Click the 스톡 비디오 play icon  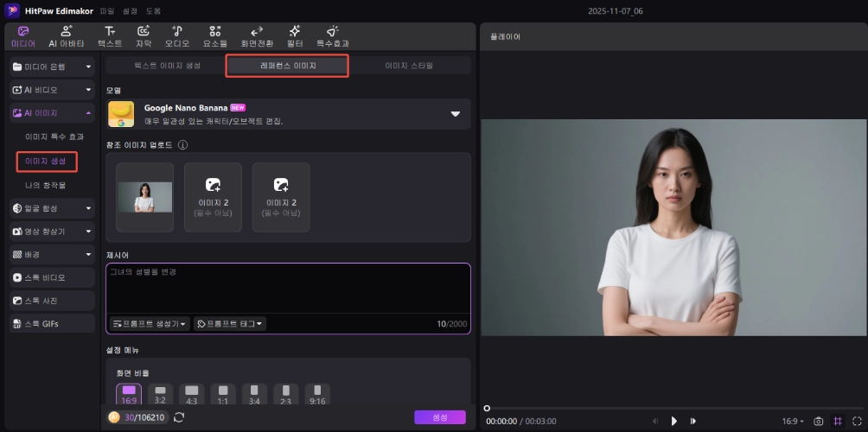tap(17, 277)
